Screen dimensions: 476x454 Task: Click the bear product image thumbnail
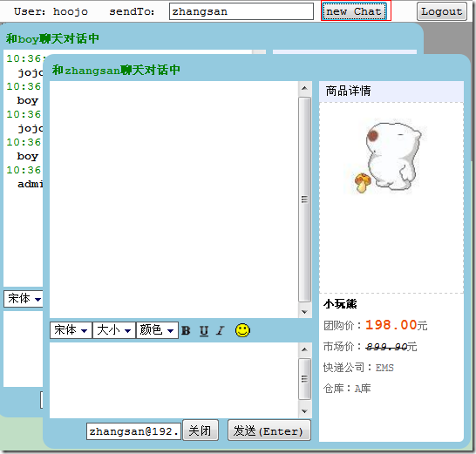click(x=385, y=157)
